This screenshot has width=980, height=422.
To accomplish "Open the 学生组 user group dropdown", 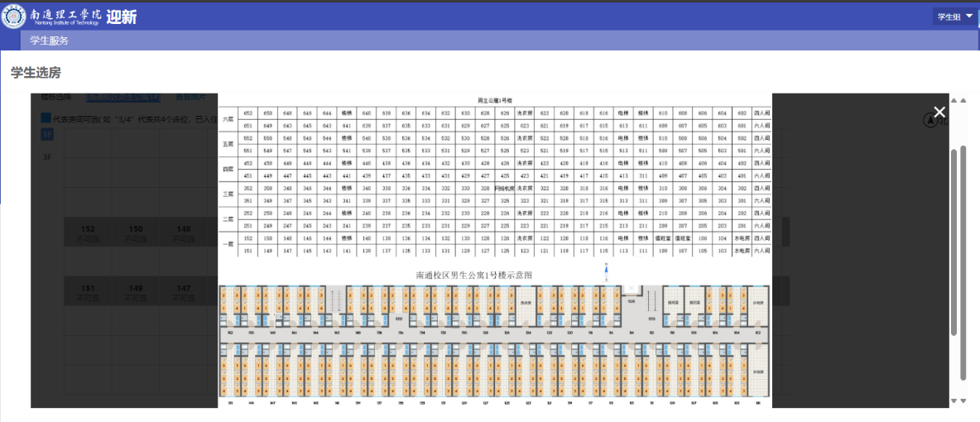I will coord(954,17).
